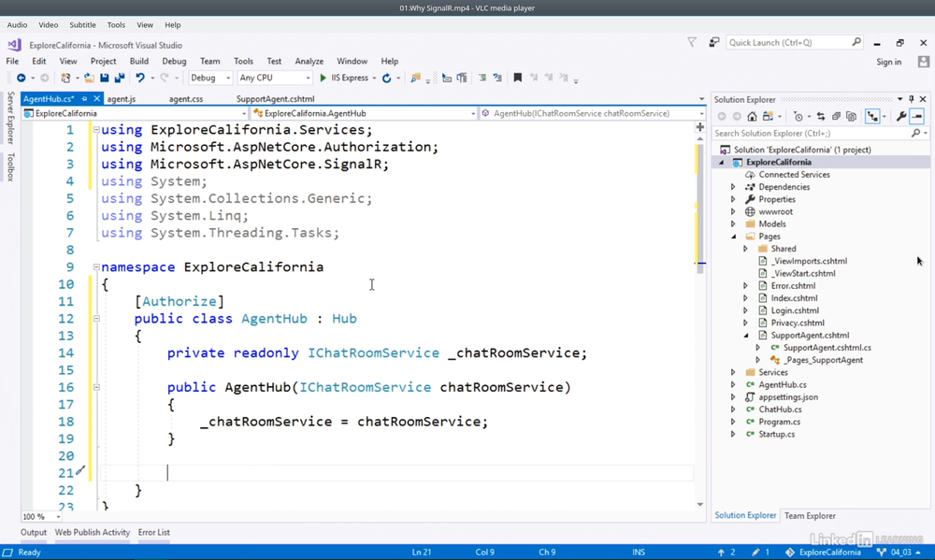Open the AgentHub member dropdown in navigation bar

click(593, 113)
